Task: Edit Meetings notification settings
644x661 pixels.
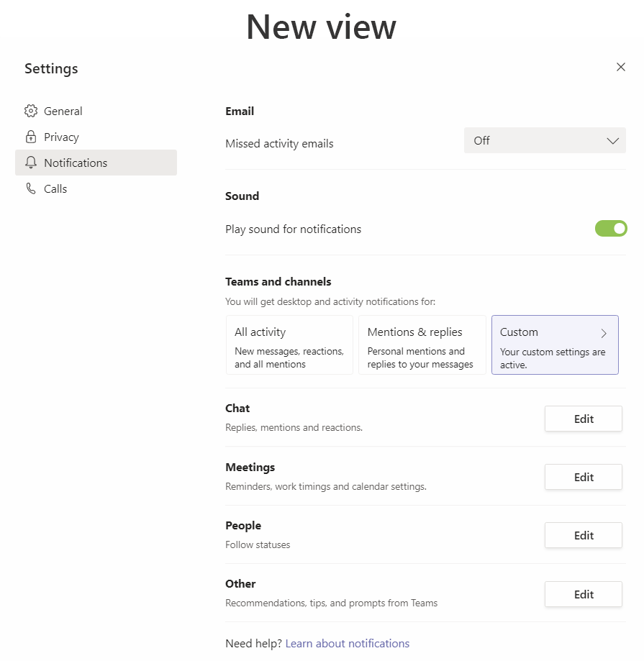Action: pos(583,477)
